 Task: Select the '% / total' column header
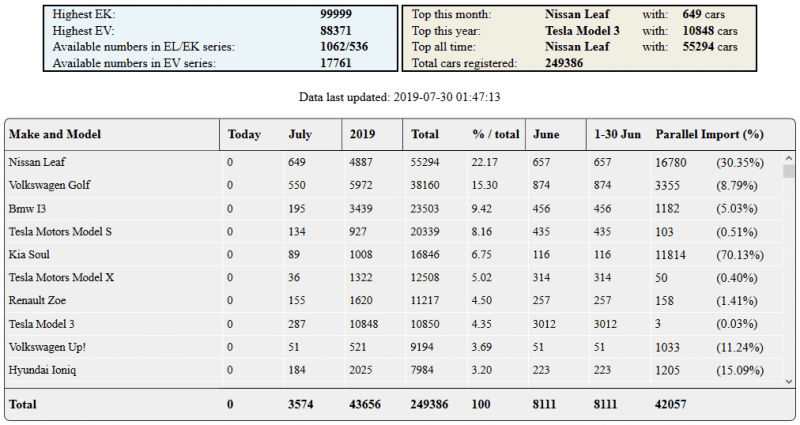495,135
